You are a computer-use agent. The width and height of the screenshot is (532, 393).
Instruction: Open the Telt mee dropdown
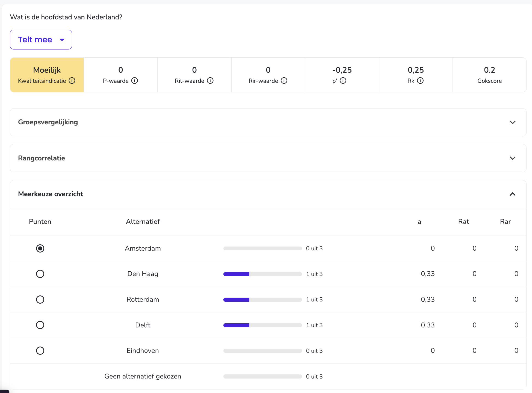coord(41,40)
